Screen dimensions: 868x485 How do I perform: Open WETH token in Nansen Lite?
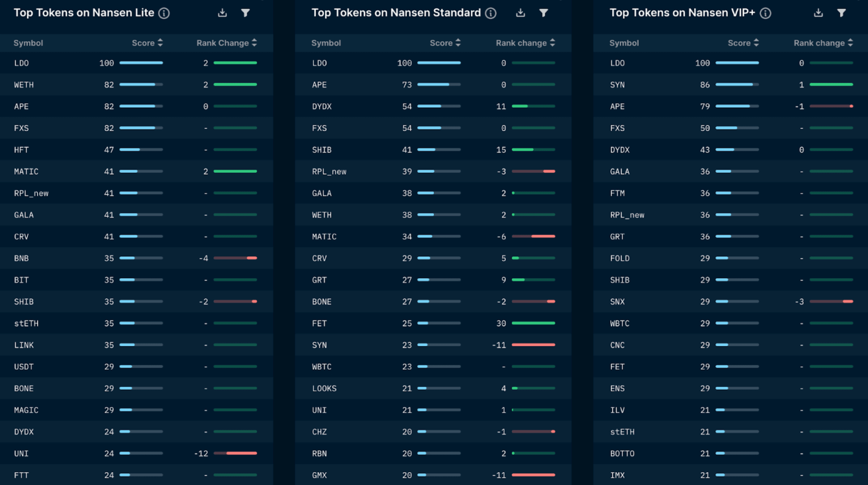24,85
